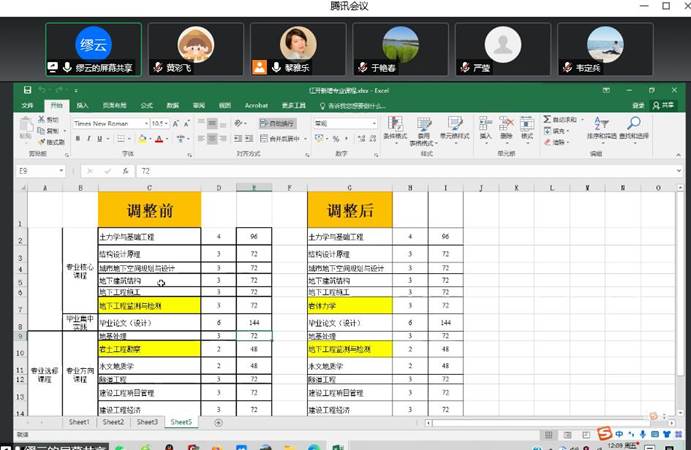Save the workbook with the floppy disk icon
Screen dimensions: 691x450
(27, 90)
